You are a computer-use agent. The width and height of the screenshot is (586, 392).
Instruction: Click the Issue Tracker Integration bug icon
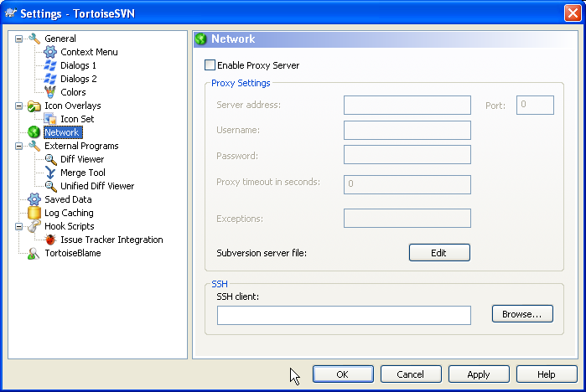coord(50,240)
